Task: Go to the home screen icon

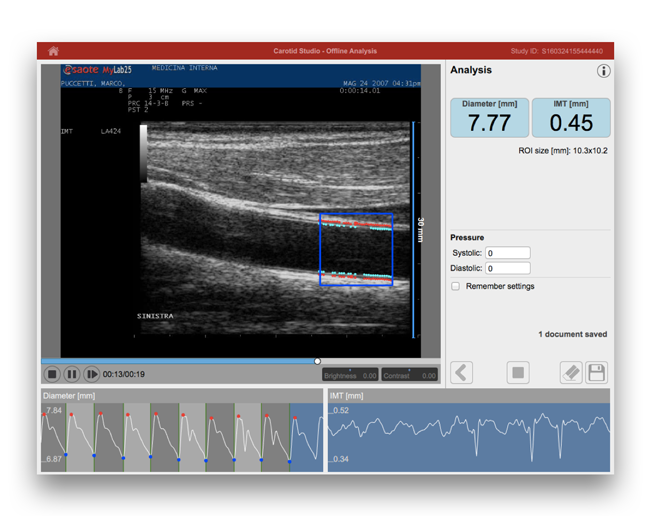Action: pyautogui.click(x=53, y=51)
